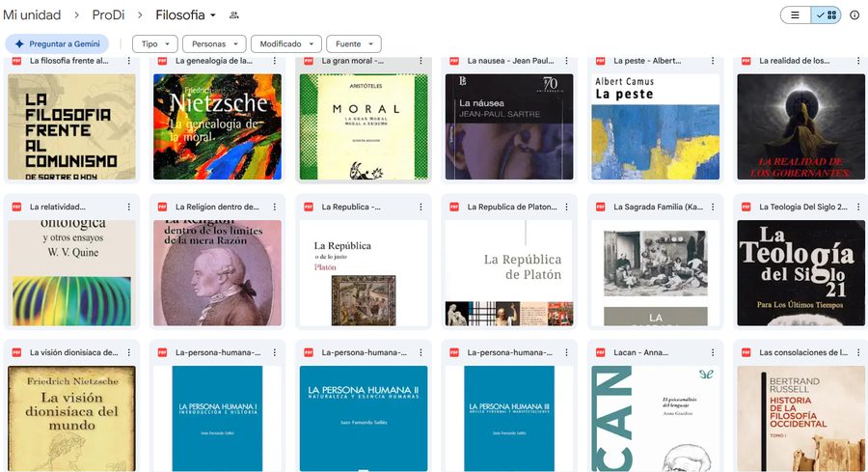The width and height of the screenshot is (868, 472).
Task: Click the shared folder people icon
Action: pos(234,14)
